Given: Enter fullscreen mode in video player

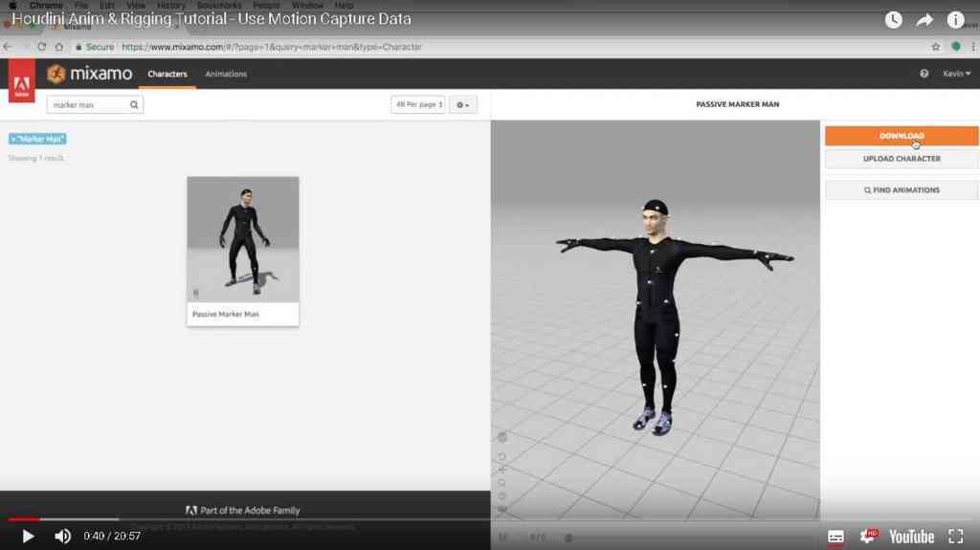Looking at the screenshot, I should [956, 537].
